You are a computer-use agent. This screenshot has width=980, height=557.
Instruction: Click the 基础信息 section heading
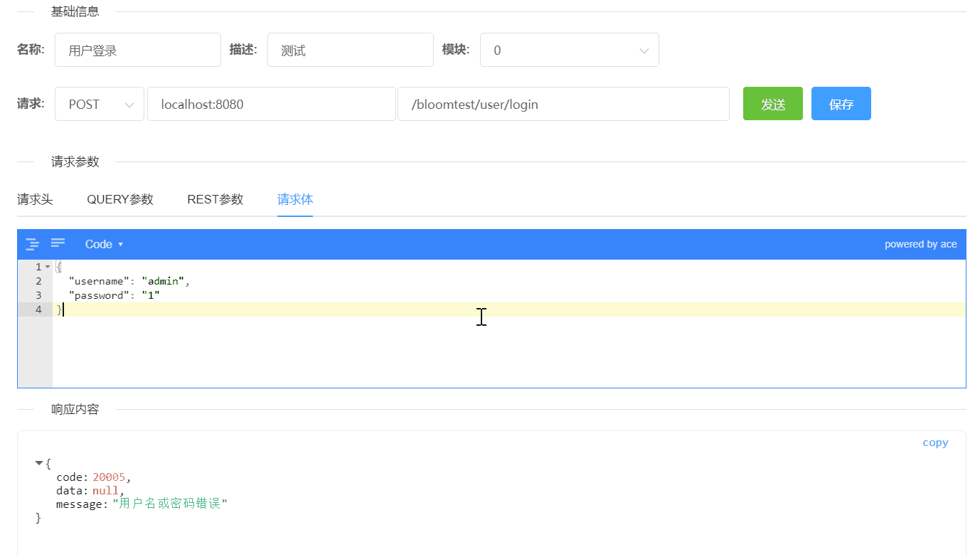pyautogui.click(x=75, y=11)
